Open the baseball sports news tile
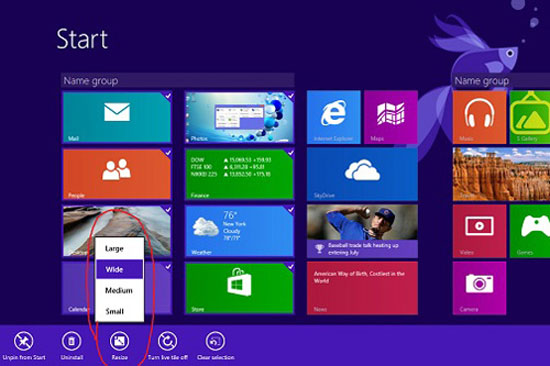Viewport: 550px width, 366px height. pyautogui.click(x=362, y=231)
